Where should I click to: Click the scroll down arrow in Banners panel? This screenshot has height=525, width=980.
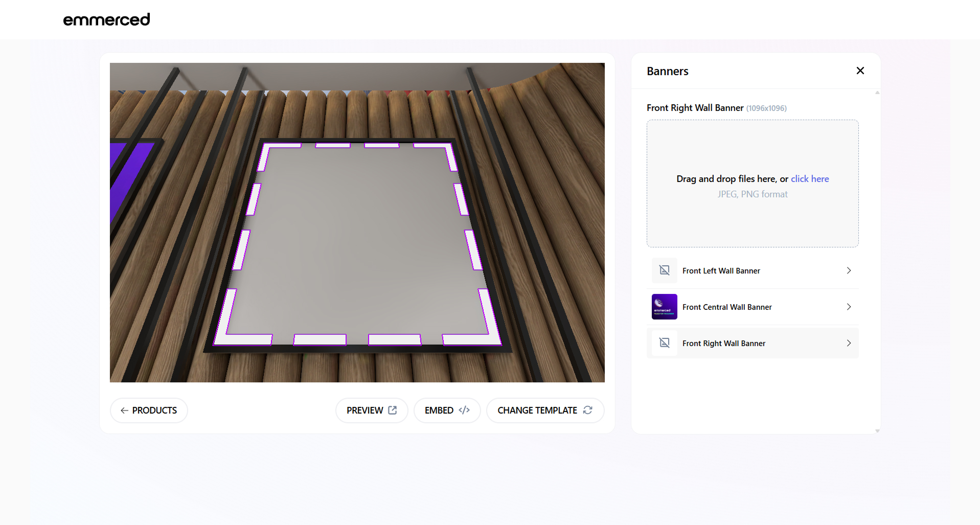(877, 431)
